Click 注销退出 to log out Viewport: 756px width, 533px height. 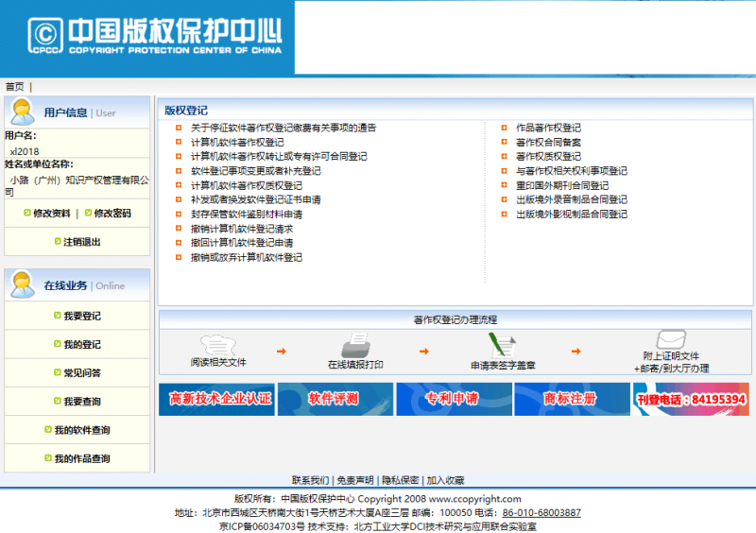(x=82, y=242)
